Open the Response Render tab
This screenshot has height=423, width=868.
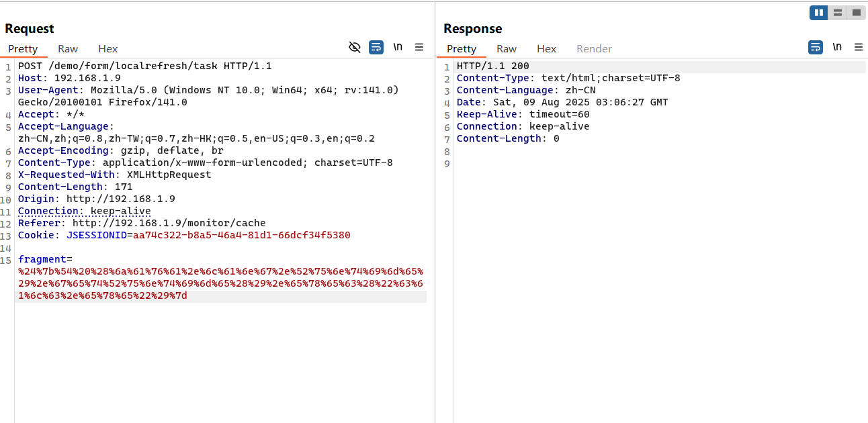[594, 49]
